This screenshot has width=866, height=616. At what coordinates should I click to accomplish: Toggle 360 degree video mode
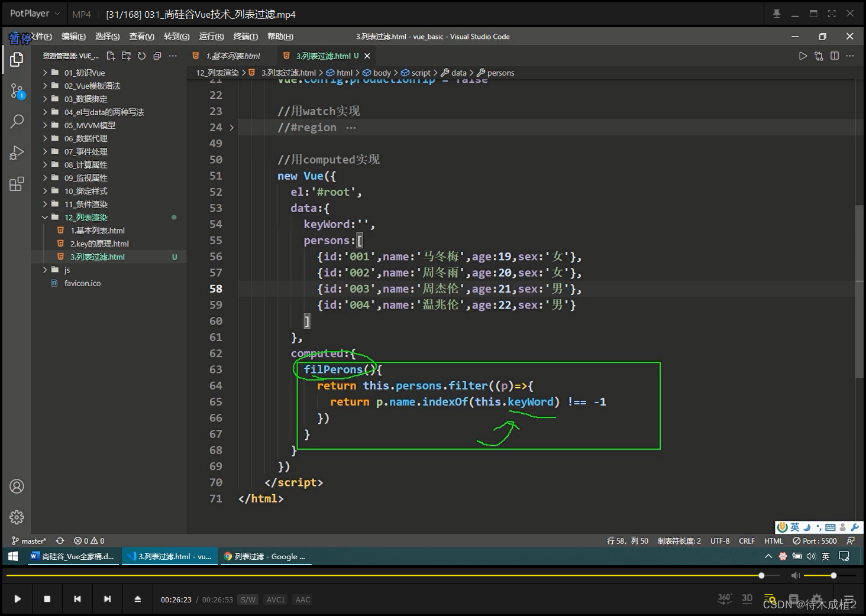tap(725, 598)
